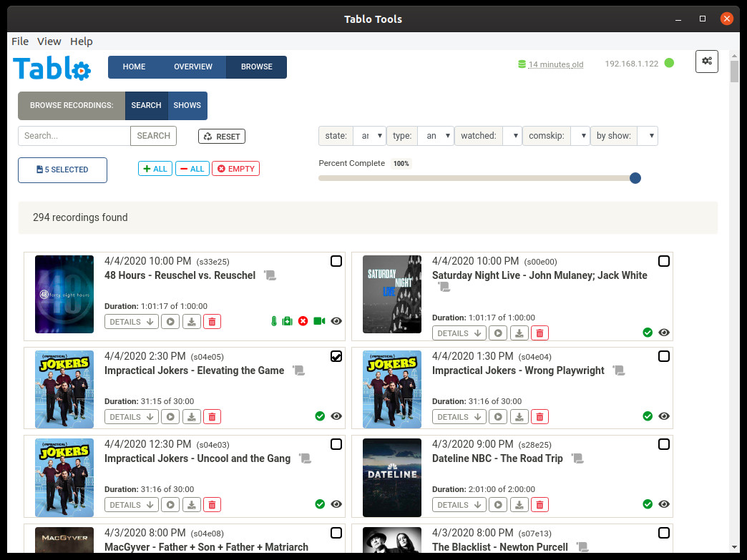The width and height of the screenshot is (747, 560).
Task: Delete the 48 Hours recording
Action: (x=212, y=322)
